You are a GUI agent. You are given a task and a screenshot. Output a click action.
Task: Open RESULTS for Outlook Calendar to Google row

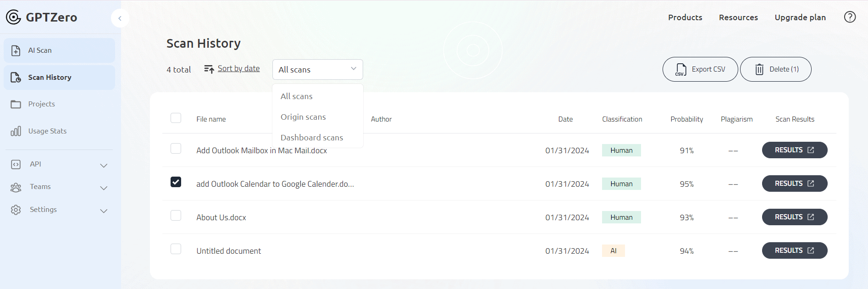click(795, 183)
